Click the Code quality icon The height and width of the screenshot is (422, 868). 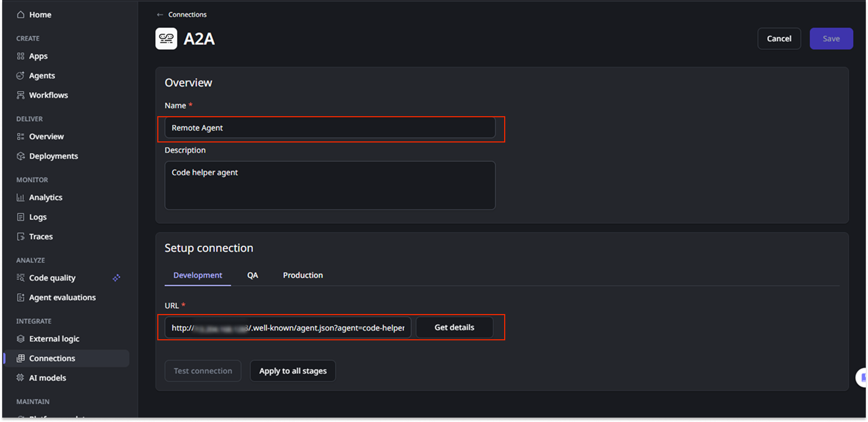(21, 278)
